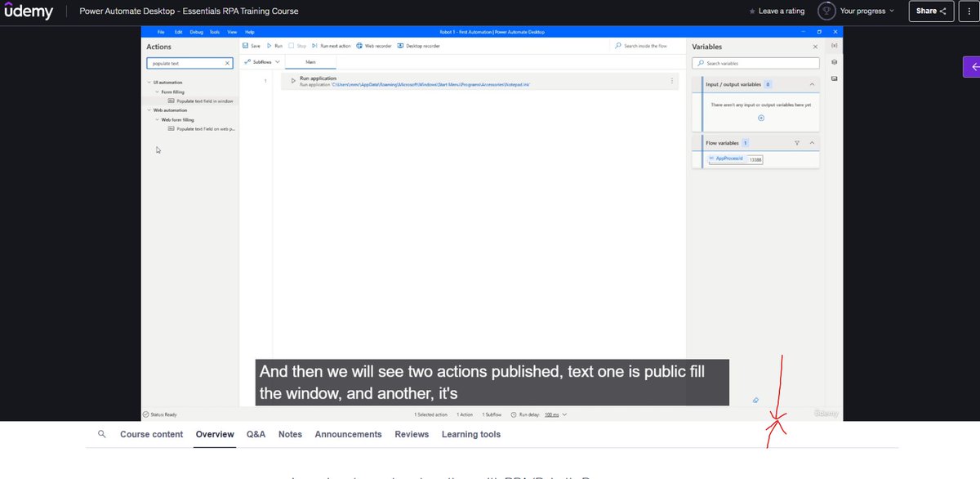
Task: Add an input/output variable with plus icon
Action: (x=761, y=119)
